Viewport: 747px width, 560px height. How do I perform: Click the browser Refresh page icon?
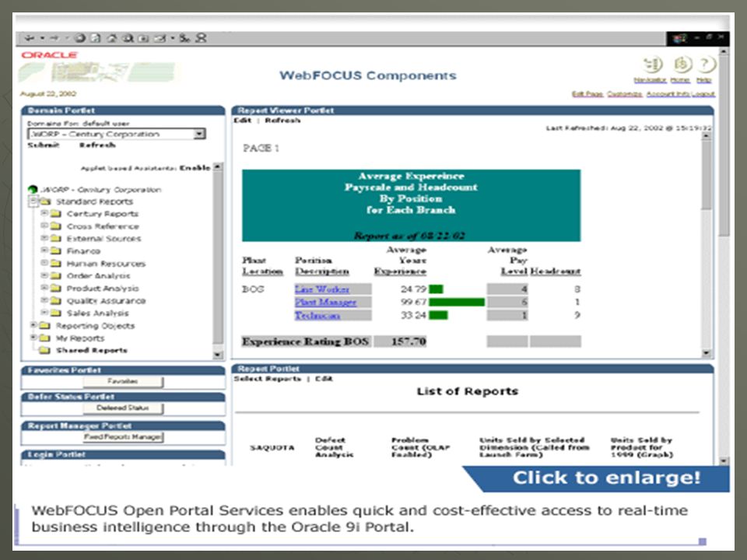(96, 38)
